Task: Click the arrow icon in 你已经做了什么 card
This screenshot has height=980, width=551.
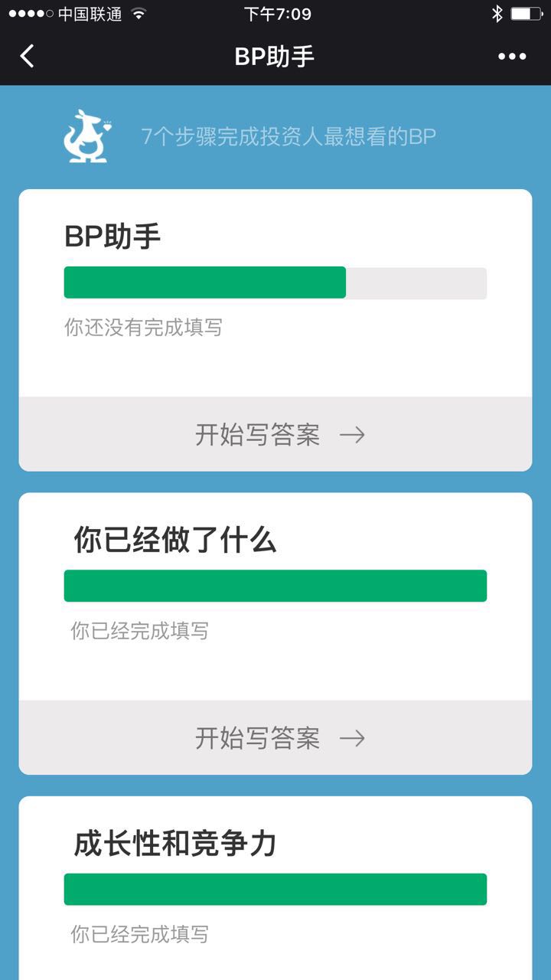Action: point(352,738)
